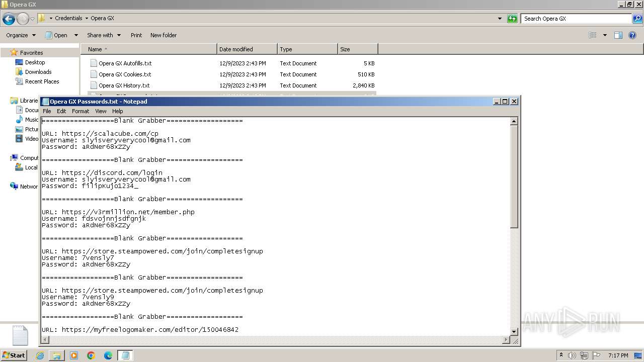Expand the view options dropdown arrow
644x362 pixels.
(605, 35)
